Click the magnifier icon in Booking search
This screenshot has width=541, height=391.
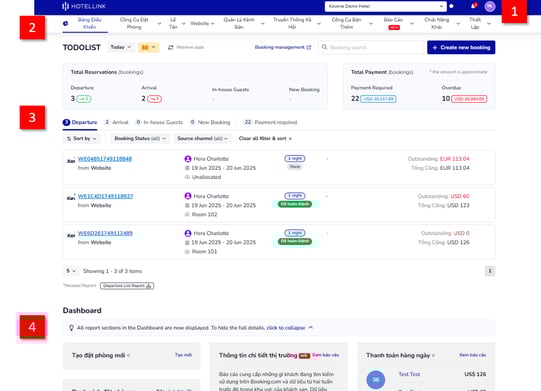[x=324, y=47]
